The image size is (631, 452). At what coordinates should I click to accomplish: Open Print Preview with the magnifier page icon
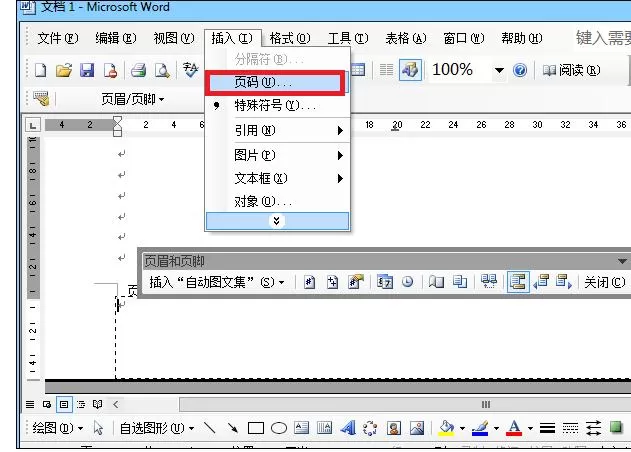[x=162, y=70]
